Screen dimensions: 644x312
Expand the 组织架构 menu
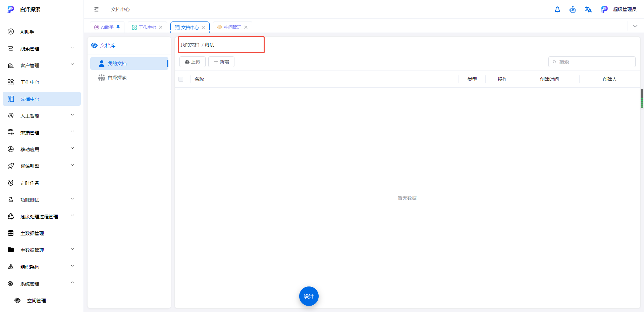[x=42, y=267]
